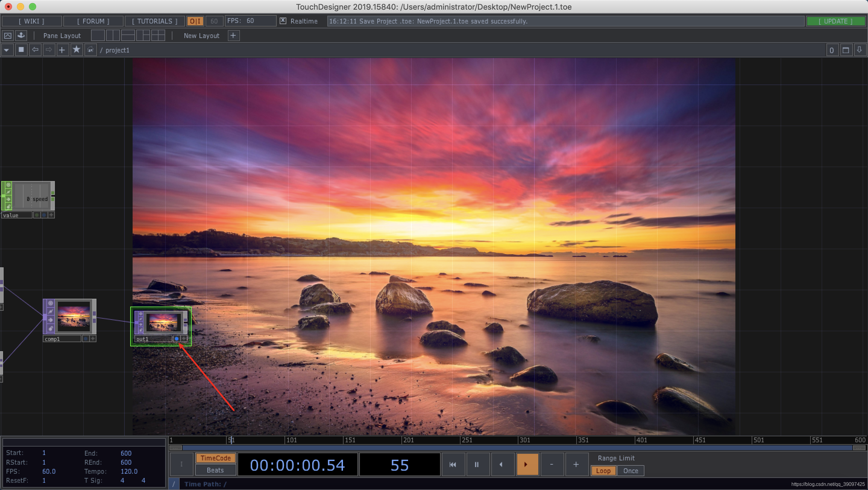The image size is (868, 490).
Task: Select the Once range limit option
Action: coord(630,471)
